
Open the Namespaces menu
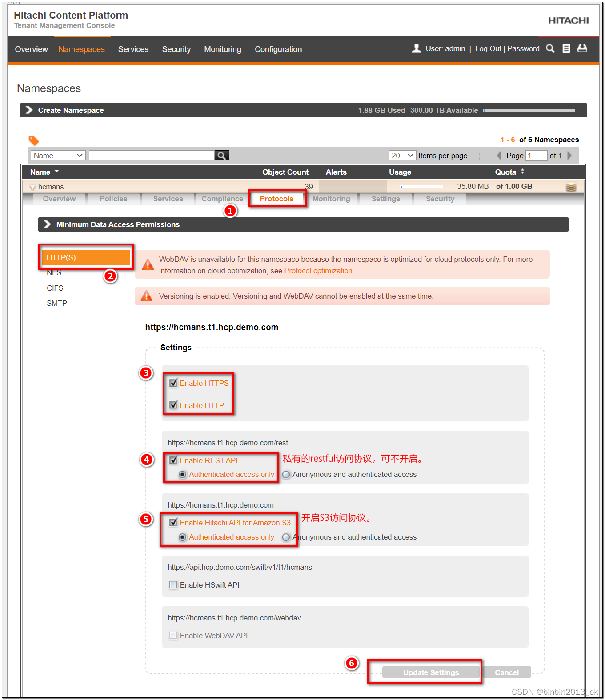click(81, 49)
